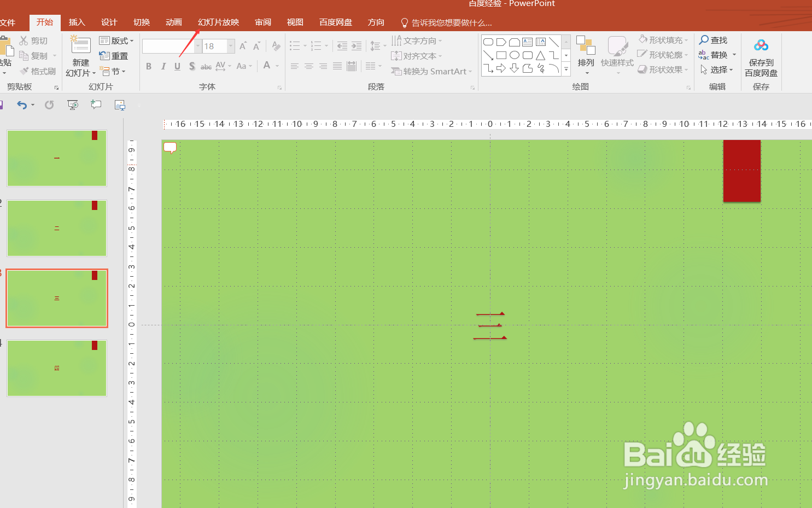The width and height of the screenshot is (812, 508).
Task: Click the Copy (复制) button
Action: pos(33,56)
